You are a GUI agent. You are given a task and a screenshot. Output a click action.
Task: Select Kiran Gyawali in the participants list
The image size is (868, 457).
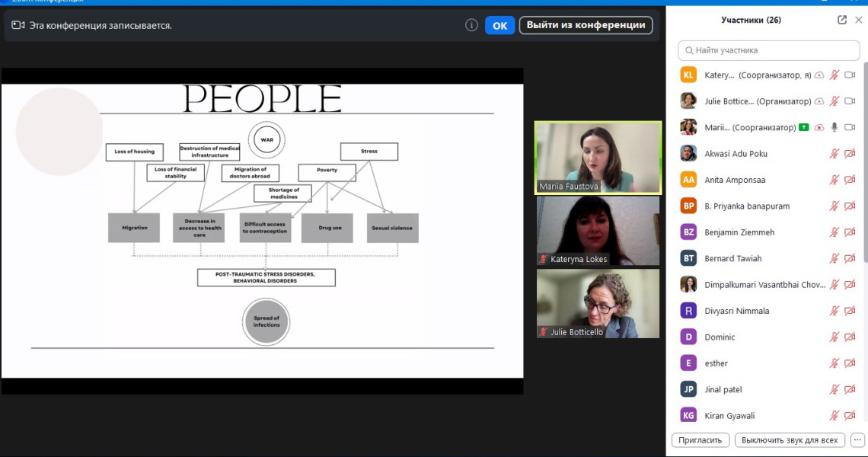click(729, 415)
